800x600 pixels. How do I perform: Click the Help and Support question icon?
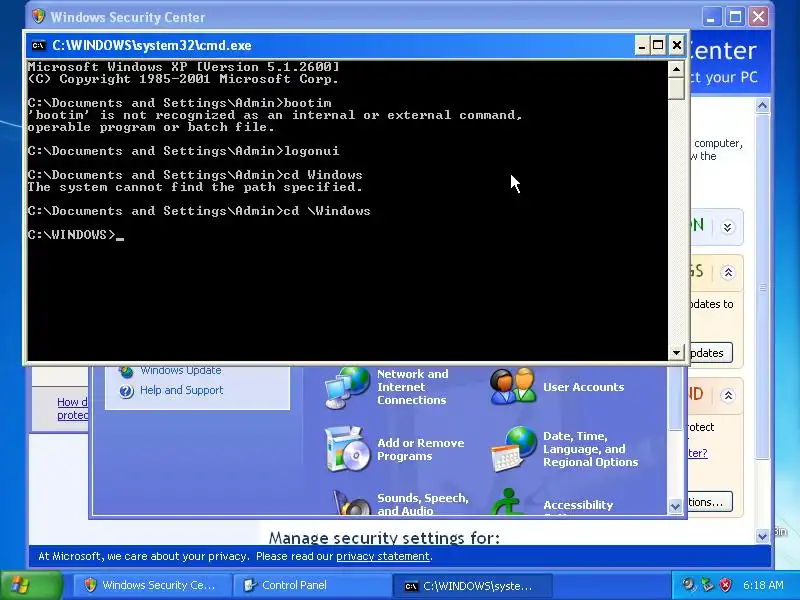[126, 391]
